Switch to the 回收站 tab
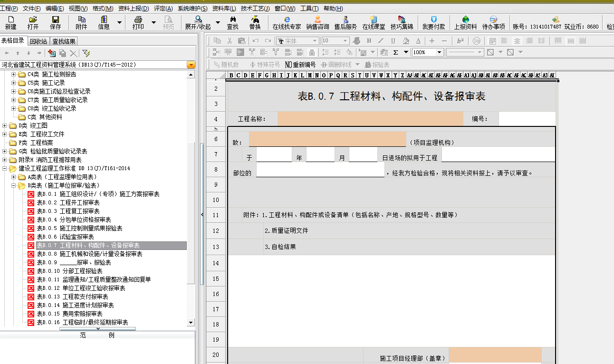 [x=38, y=41]
